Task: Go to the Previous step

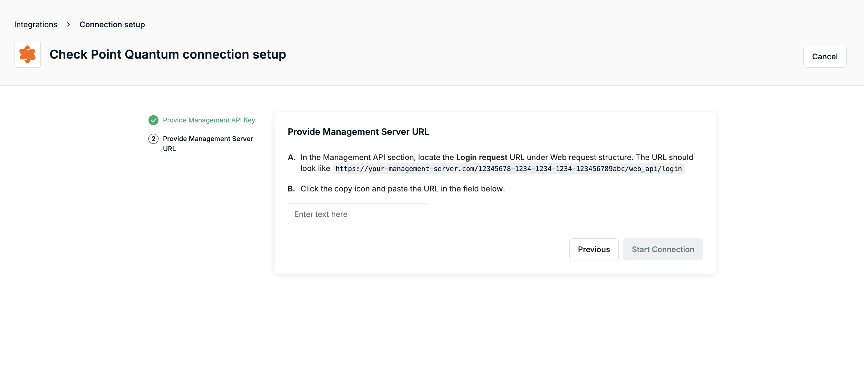Action: point(594,249)
